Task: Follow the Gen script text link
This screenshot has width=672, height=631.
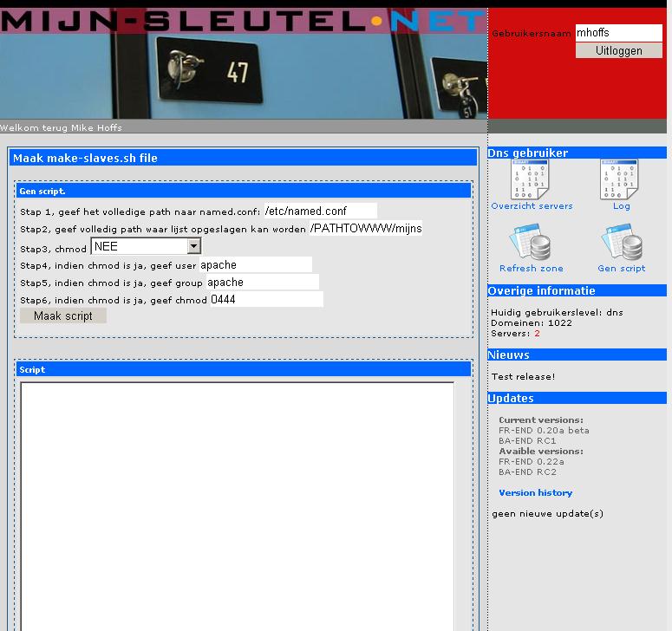Action: click(x=621, y=268)
